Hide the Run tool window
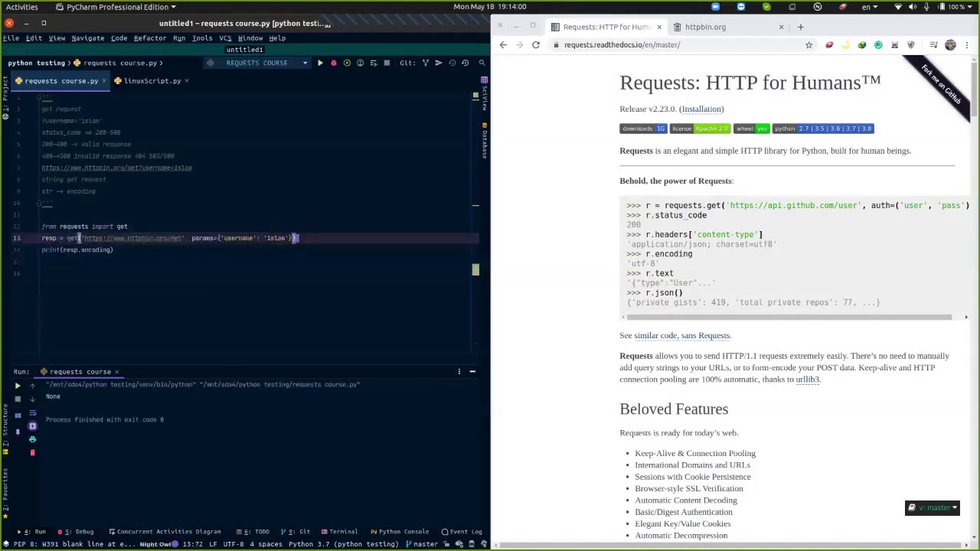This screenshot has width=980, height=551. 472,372
